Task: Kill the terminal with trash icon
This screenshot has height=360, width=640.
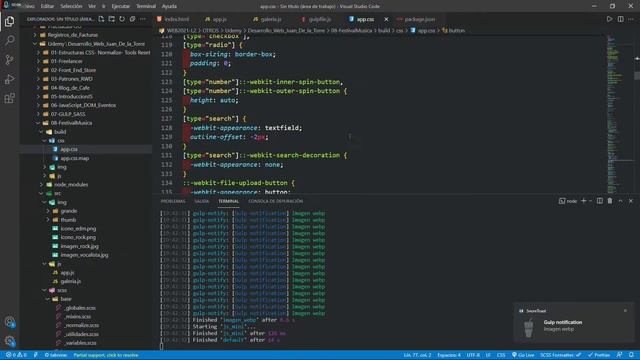Action: pos(610,201)
